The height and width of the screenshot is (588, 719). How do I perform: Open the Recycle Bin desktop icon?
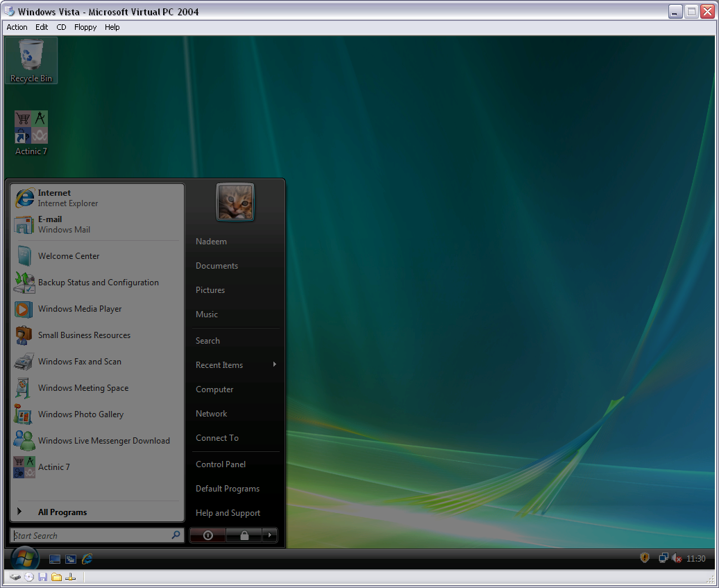pos(31,60)
